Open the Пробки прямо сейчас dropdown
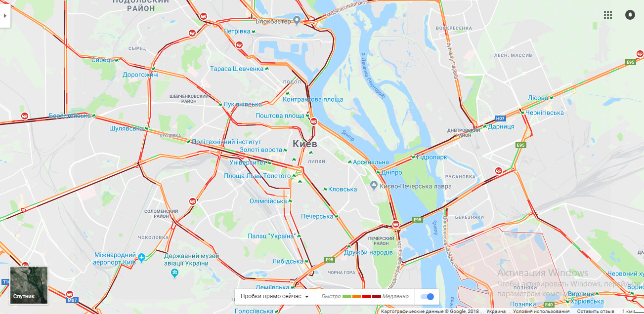Image resolution: width=644 pixels, height=314 pixels. (275, 296)
